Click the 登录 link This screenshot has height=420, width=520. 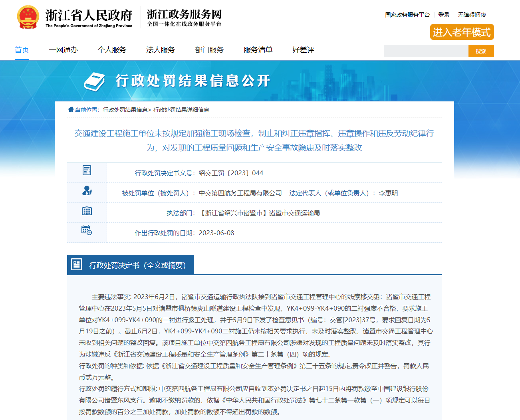tap(444, 15)
